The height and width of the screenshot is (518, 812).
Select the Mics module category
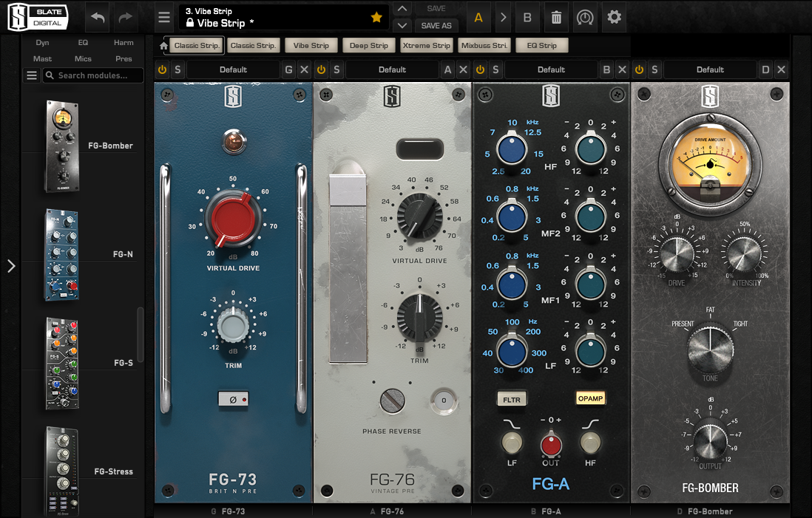83,59
